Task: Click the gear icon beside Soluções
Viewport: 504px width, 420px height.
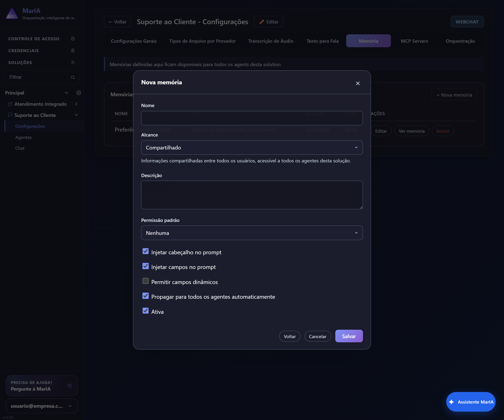Action: pos(73,62)
